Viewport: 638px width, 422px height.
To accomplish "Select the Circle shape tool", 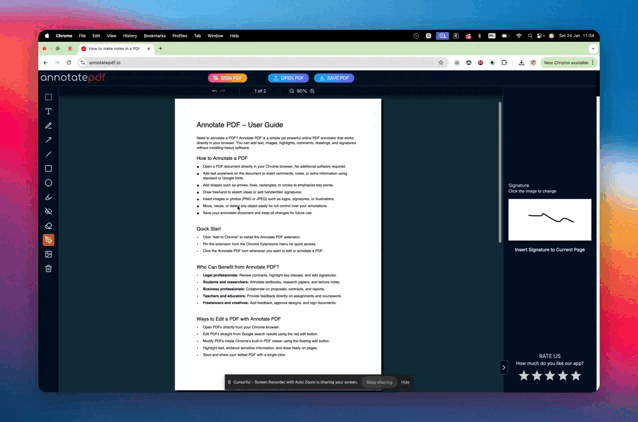I will pyautogui.click(x=48, y=183).
